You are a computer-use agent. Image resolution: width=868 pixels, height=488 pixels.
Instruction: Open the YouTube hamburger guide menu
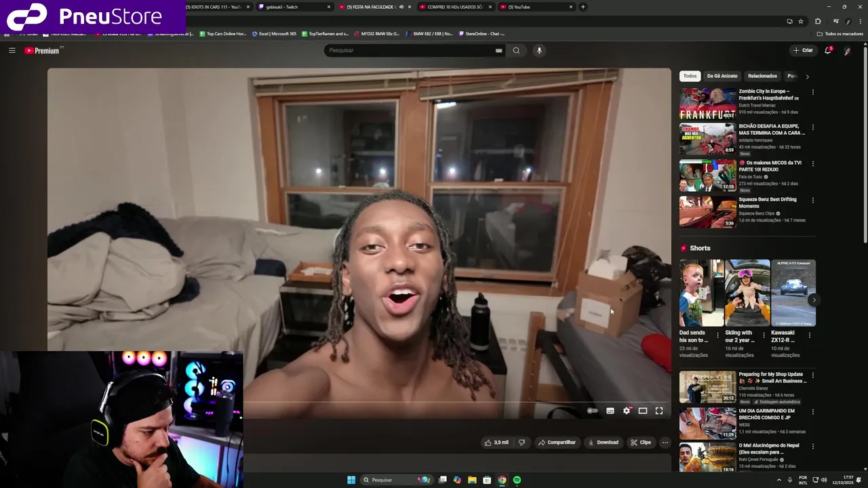12,50
